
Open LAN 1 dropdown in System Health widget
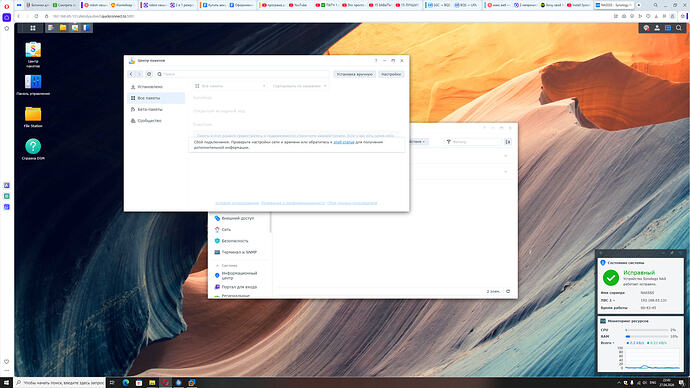point(608,300)
